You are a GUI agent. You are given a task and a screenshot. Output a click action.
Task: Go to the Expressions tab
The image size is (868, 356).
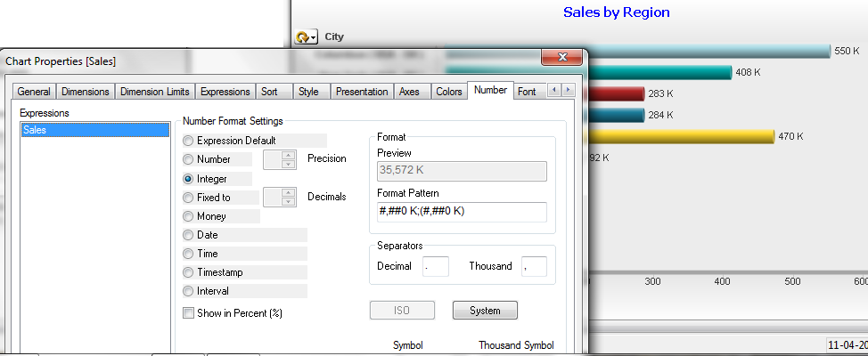coord(225,92)
